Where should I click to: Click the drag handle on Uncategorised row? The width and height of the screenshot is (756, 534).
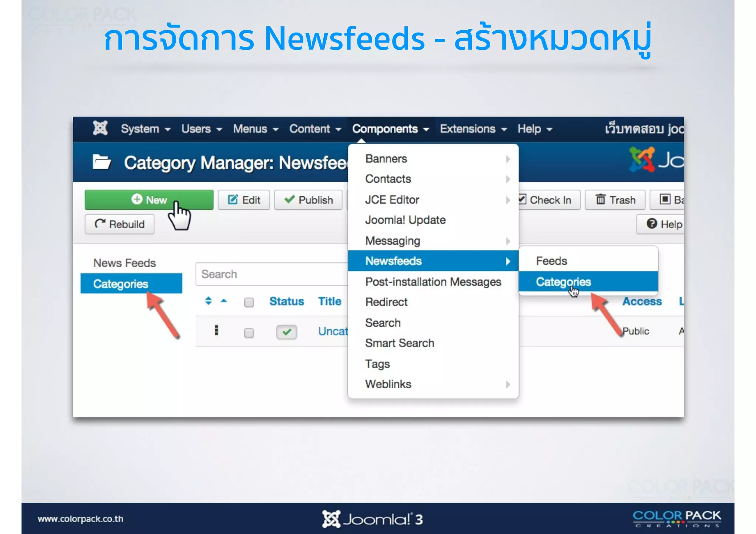[216, 330]
